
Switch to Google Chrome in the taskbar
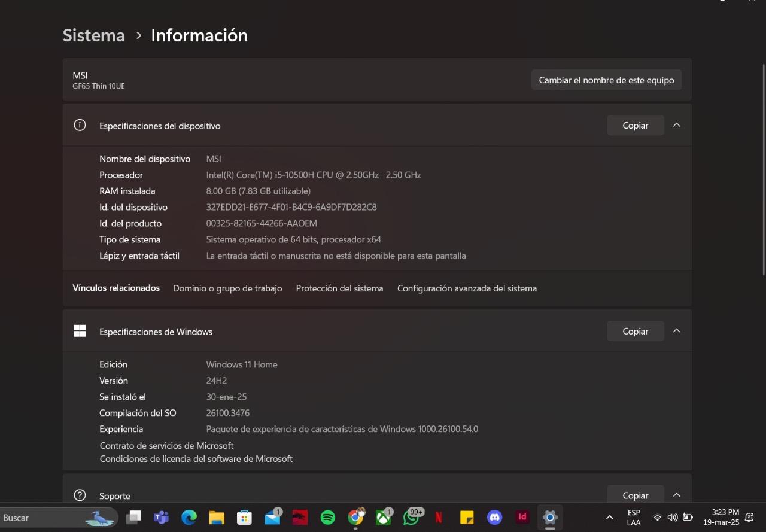tap(356, 517)
